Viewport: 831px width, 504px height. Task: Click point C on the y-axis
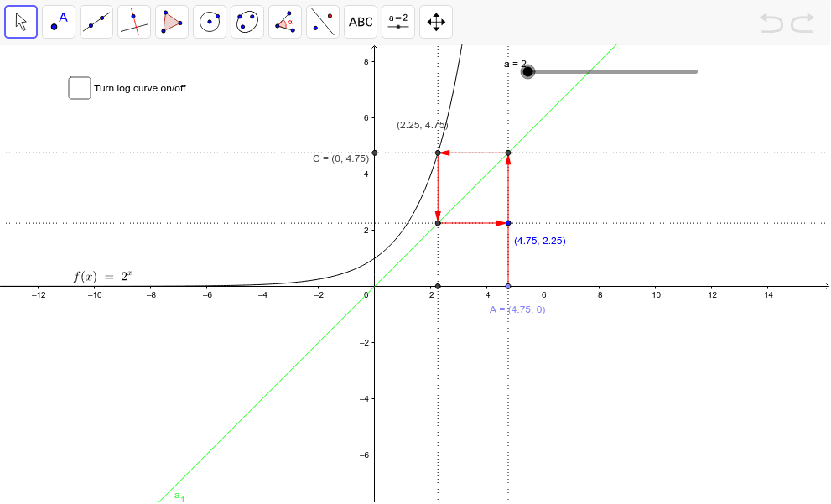375,153
